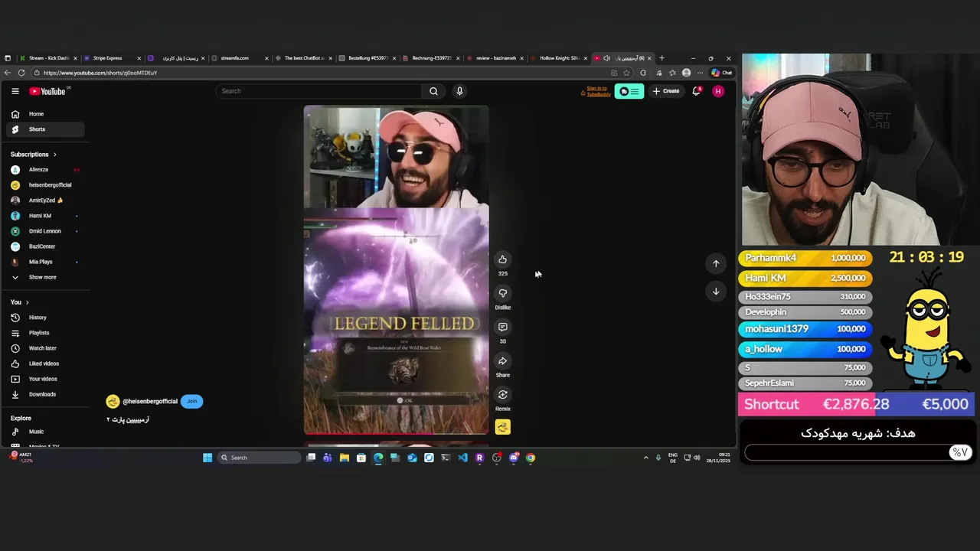Click the Create button
The width and height of the screenshot is (980, 551).
pyautogui.click(x=666, y=91)
